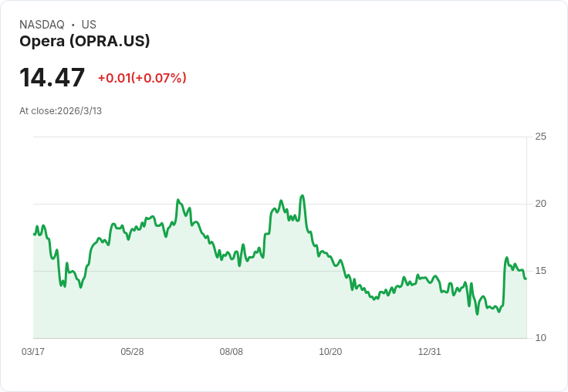Click the 25 label on the y-axis
Viewport: 568px width, 392px height.
(541, 137)
